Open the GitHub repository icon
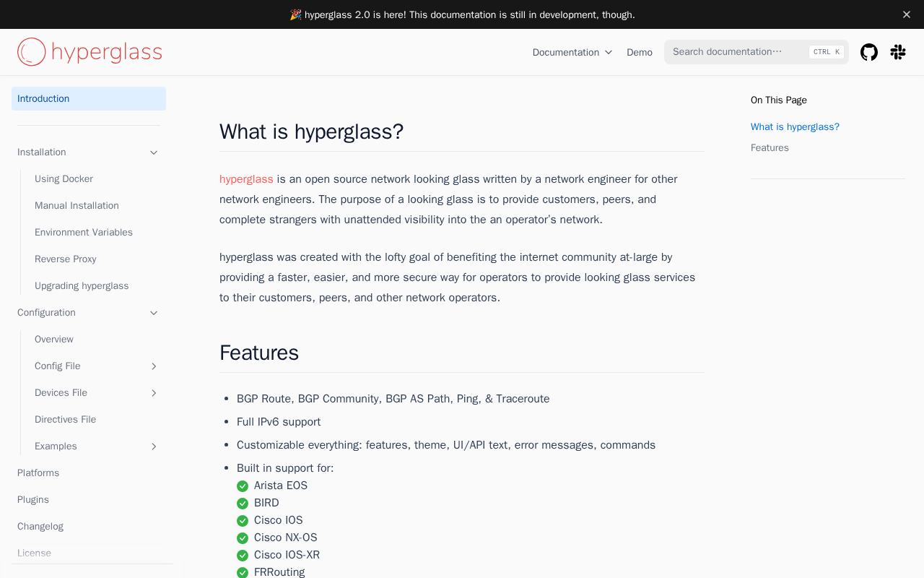Screen dimensions: 924x578 click(x=869, y=52)
